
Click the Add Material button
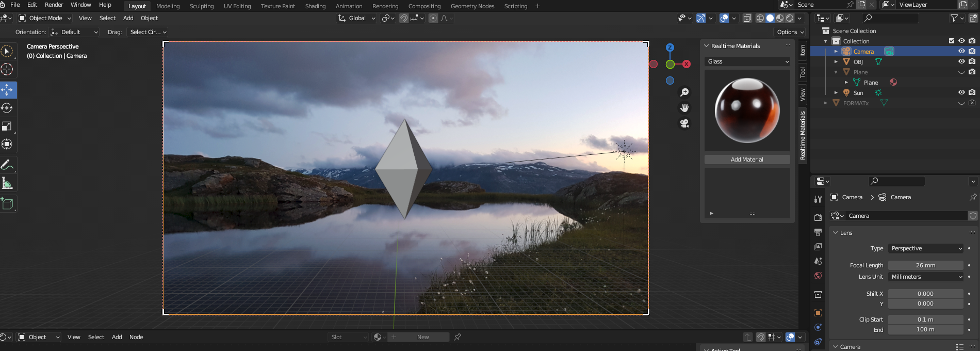[x=747, y=159]
